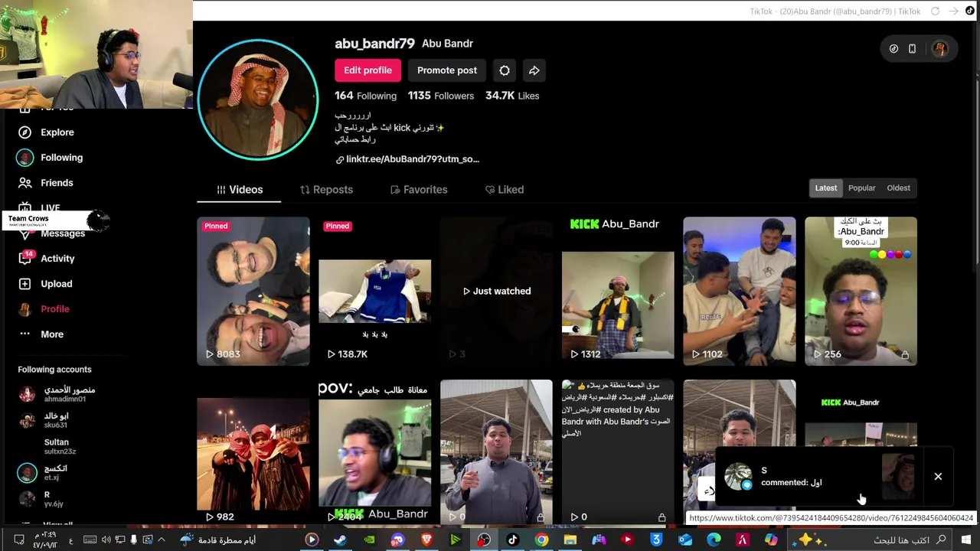This screenshot has height=551, width=980.
Task: Open Steam from the taskbar
Action: (x=340, y=540)
